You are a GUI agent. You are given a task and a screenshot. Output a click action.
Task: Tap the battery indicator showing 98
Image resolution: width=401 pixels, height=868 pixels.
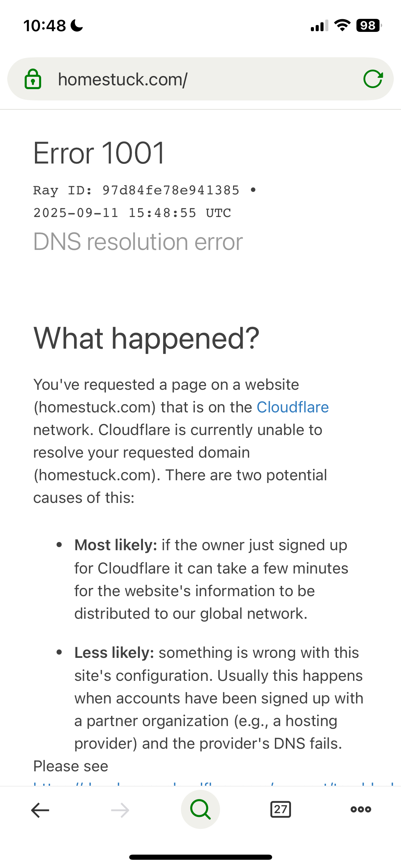369,25
